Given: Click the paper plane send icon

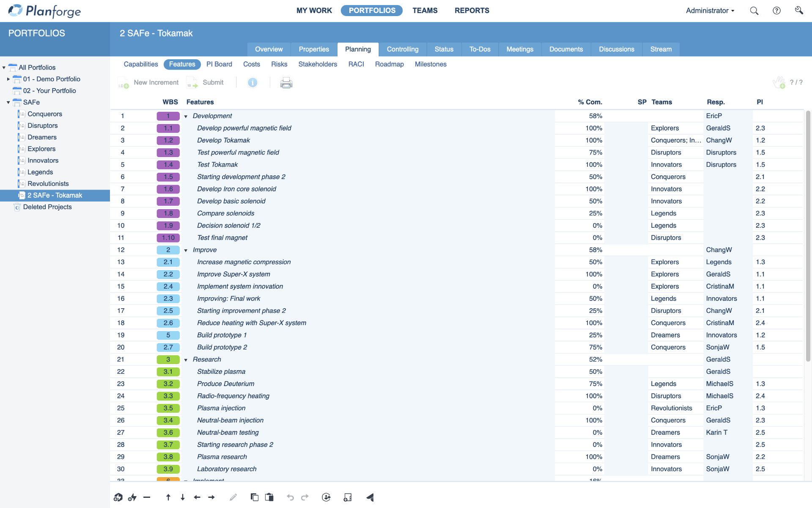Looking at the screenshot, I should [370, 497].
